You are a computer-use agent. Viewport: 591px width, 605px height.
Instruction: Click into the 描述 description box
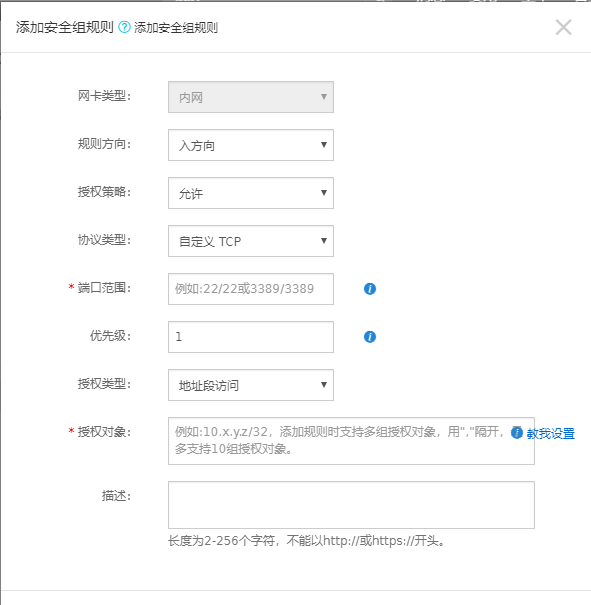351,505
